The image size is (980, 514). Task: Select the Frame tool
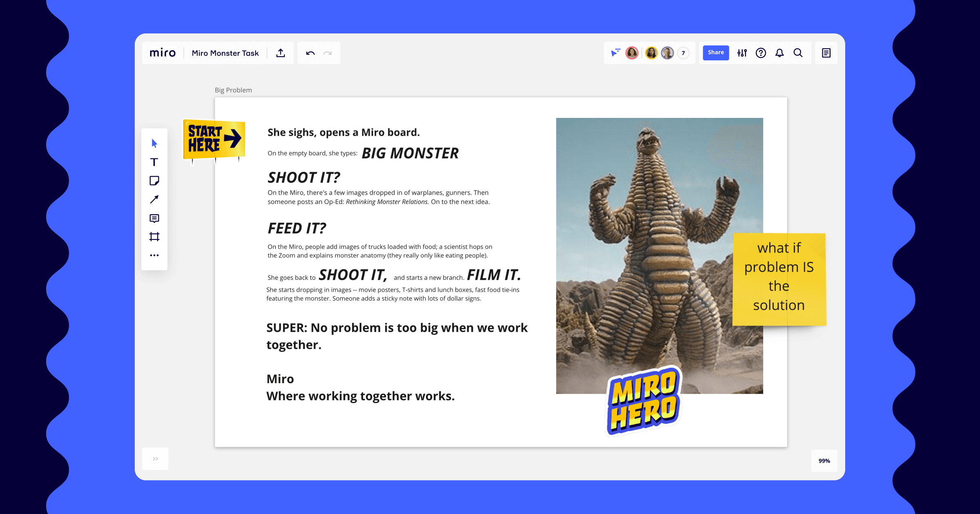pyautogui.click(x=154, y=237)
